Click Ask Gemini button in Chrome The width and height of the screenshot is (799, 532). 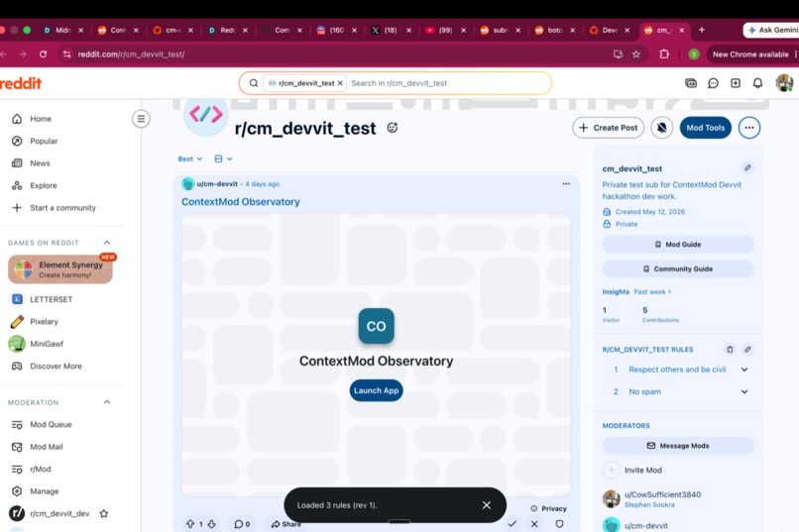(771, 30)
